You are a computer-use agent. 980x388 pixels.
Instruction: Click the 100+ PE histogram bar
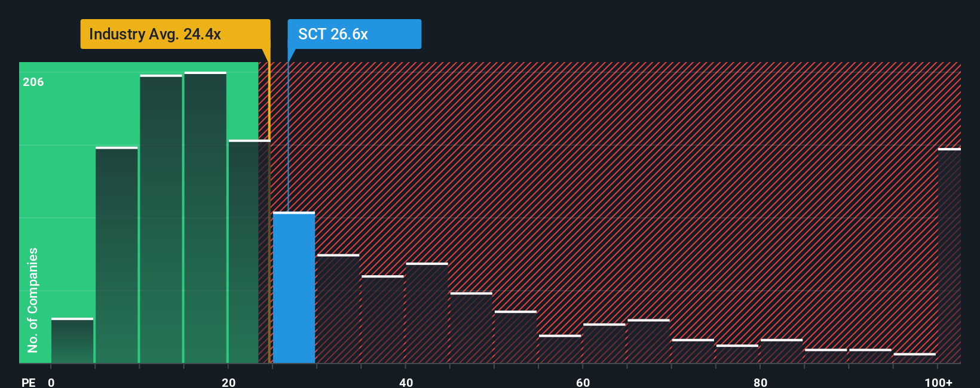[950, 255]
